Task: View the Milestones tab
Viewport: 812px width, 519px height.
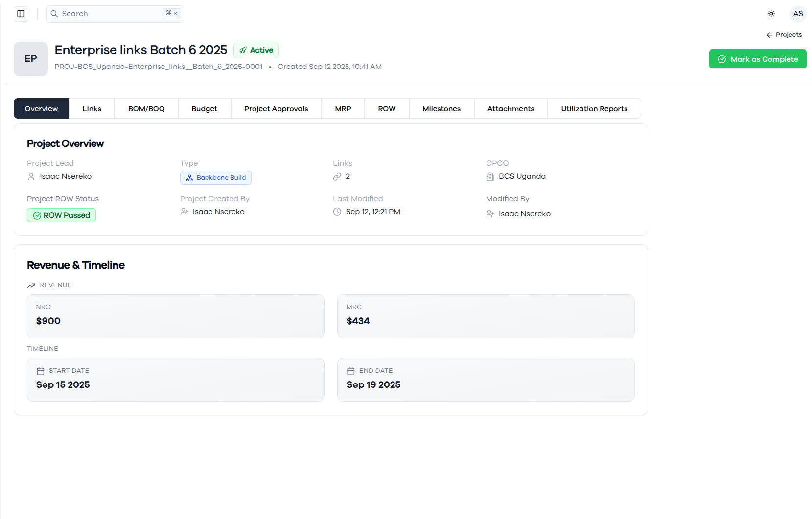Action: pos(441,109)
